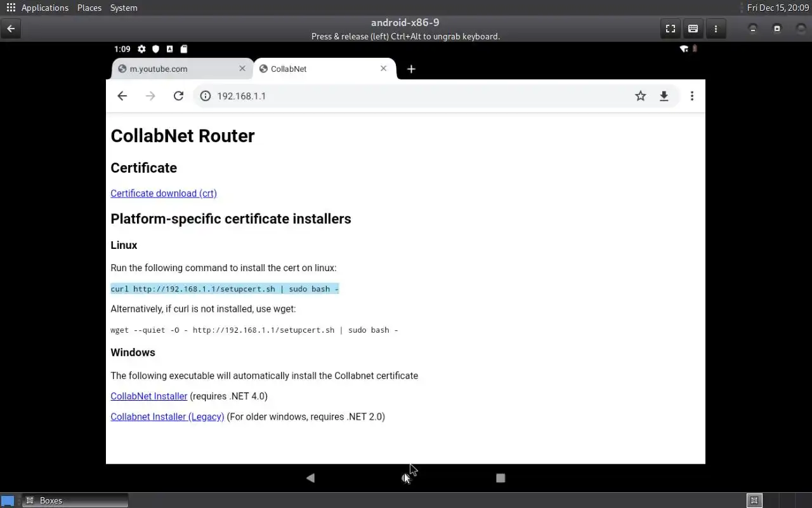Tap the Android settings gear status icon
The width and height of the screenshot is (812, 508).
coord(141,49)
